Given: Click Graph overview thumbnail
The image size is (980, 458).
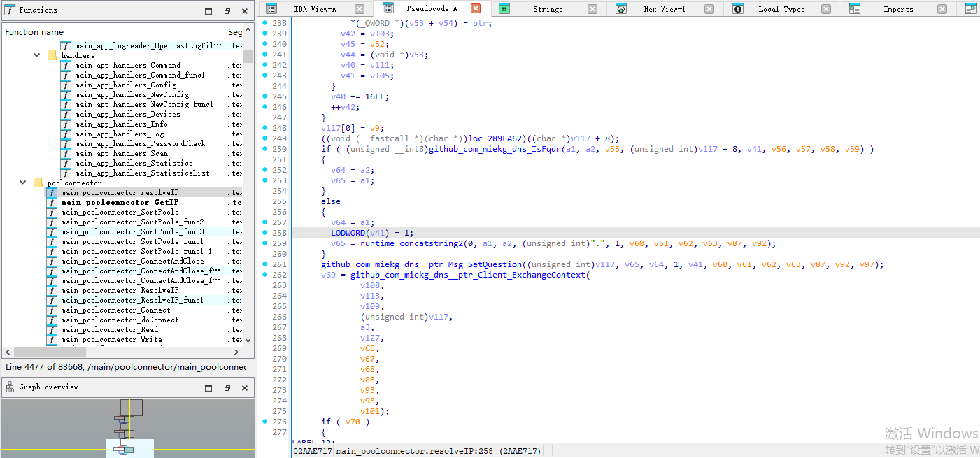Looking at the screenshot, I should 127,428.
